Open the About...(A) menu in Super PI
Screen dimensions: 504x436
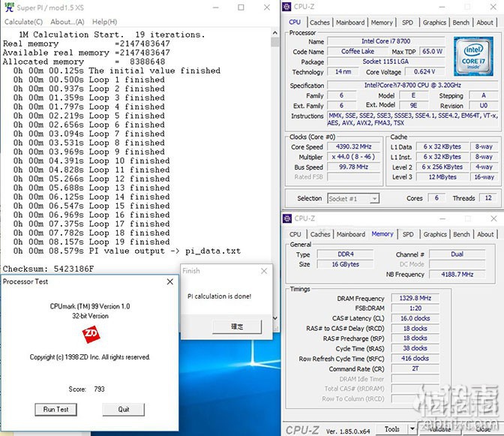[67, 22]
